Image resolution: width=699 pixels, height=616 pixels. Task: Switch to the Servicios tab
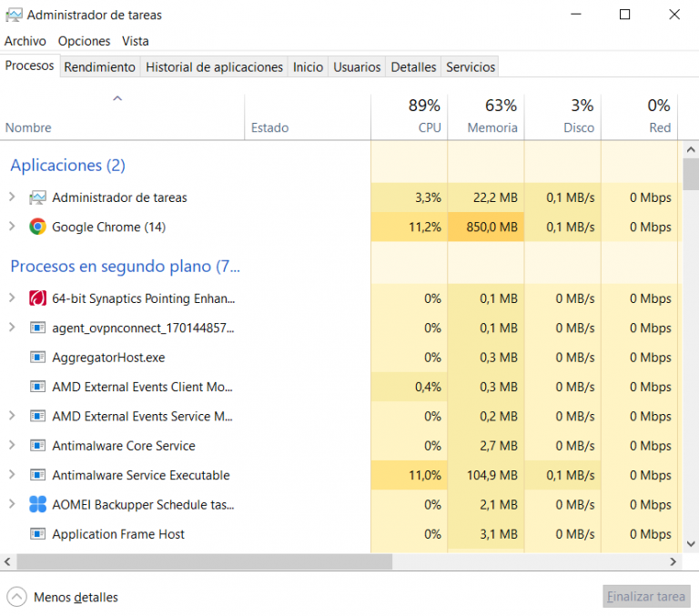point(471,67)
